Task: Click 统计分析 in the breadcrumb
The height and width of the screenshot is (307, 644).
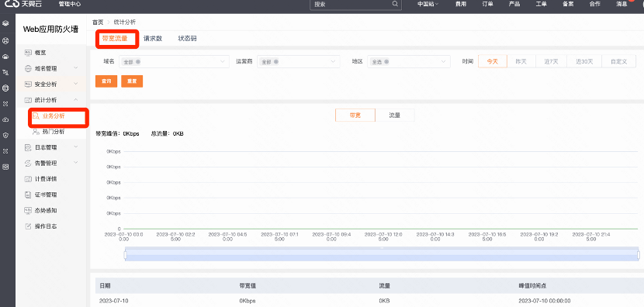Action: [125, 22]
